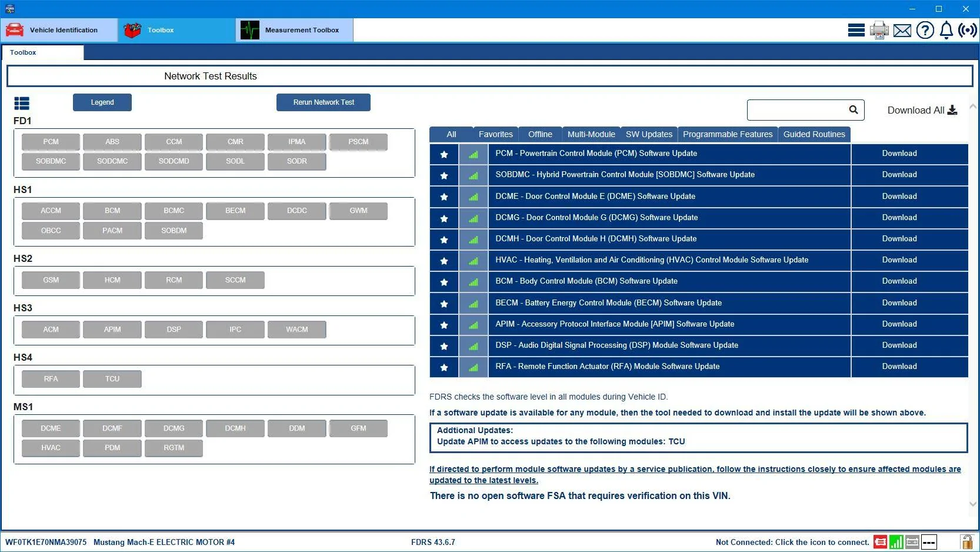980x552 pixels.
Task: Select the GWM module button
Action: (358, 211)
